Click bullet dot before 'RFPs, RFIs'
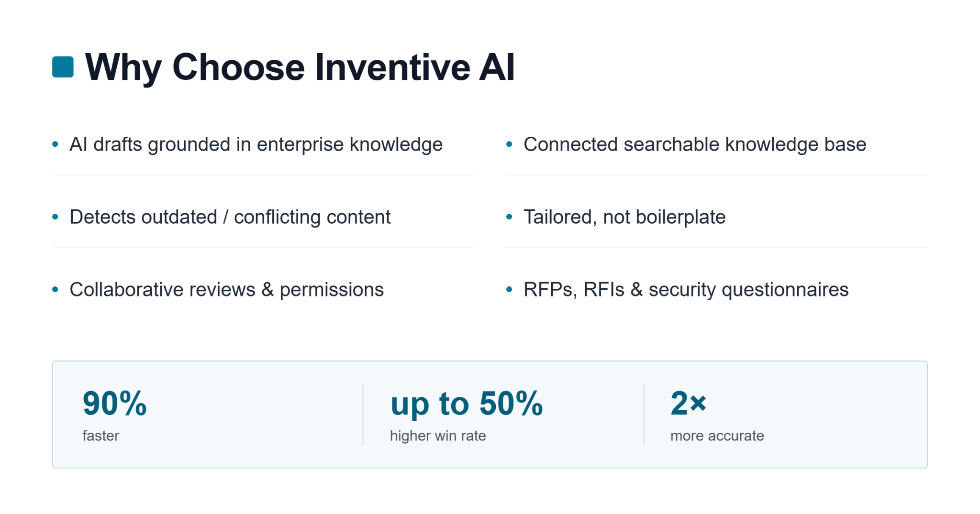 coord(509,289)
